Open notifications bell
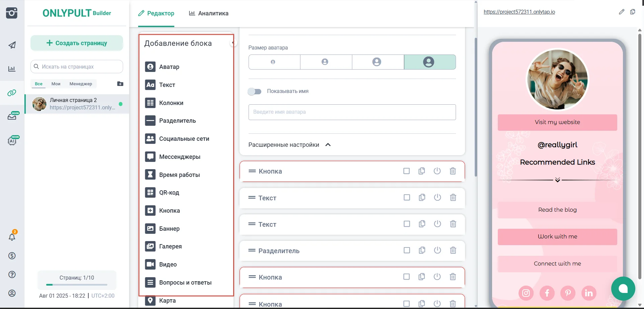Screen dimensions: 644x309 (12, 237)
